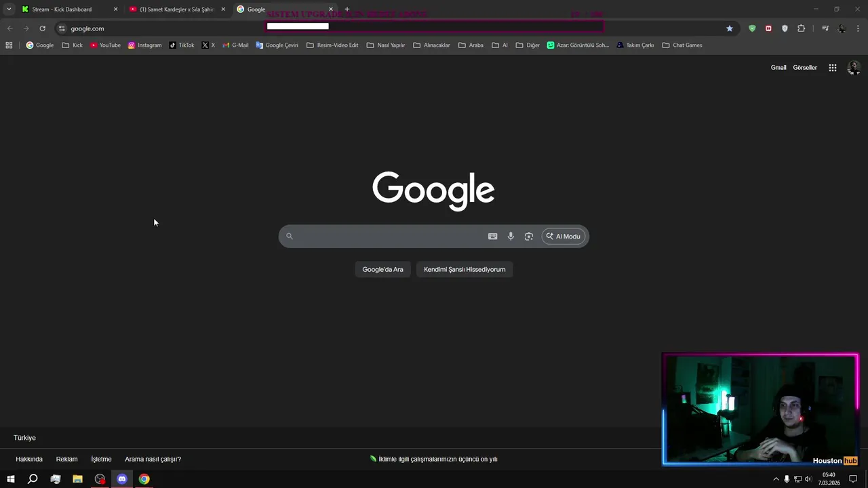Open OBS Studio from the taskbar
This screenshot has height=488, width=868.
[100, 479]
